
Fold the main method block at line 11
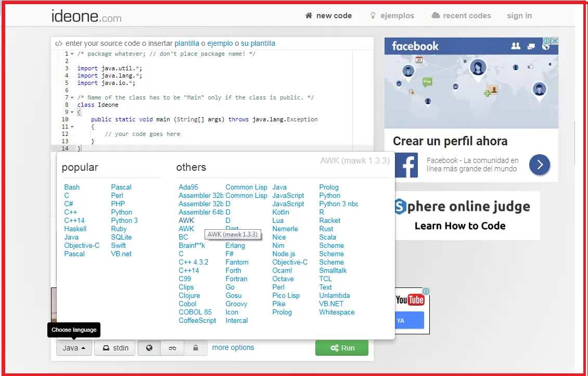click(72, 127)
